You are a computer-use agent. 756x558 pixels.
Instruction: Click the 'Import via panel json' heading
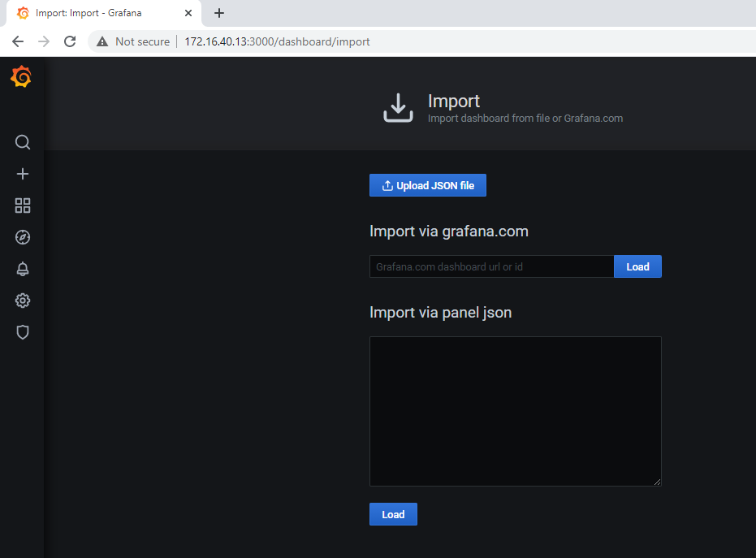click(441, 313)
